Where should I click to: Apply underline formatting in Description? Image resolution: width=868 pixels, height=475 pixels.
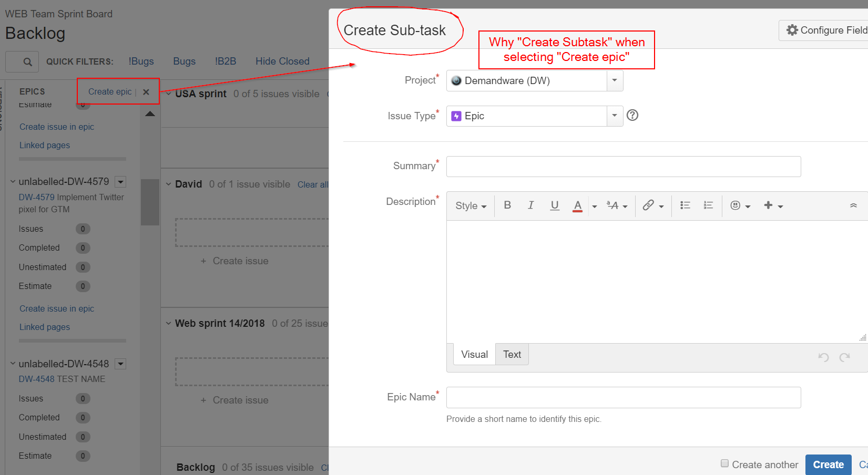click(x=555, y=205)
